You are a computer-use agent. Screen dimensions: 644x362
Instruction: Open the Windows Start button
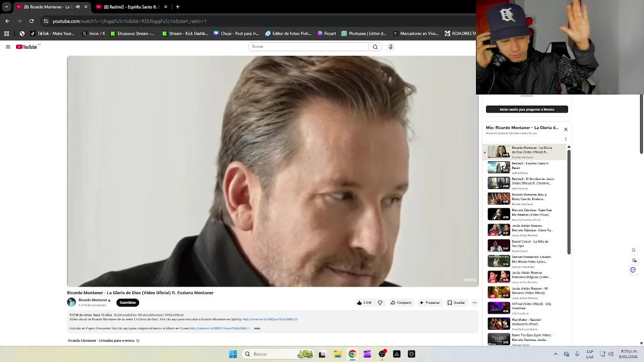pos(233,354)
